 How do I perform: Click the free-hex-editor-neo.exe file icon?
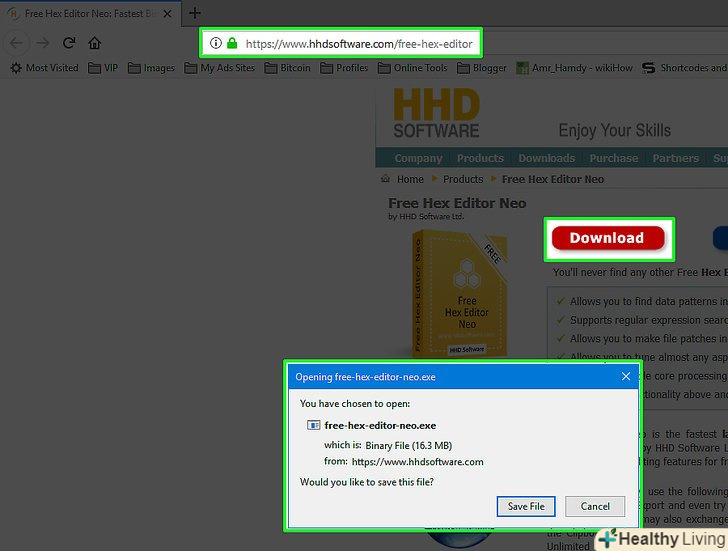tap(313, 425)
